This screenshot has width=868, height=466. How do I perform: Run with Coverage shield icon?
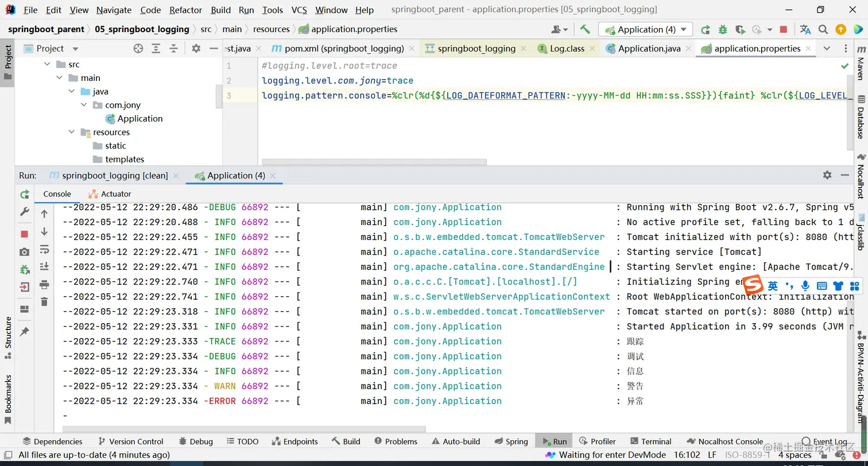[740, 29]
